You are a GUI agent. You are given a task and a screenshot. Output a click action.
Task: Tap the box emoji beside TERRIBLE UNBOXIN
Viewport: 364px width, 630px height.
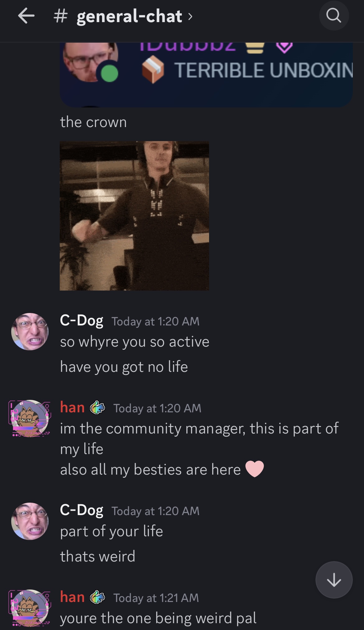(153, 70)
